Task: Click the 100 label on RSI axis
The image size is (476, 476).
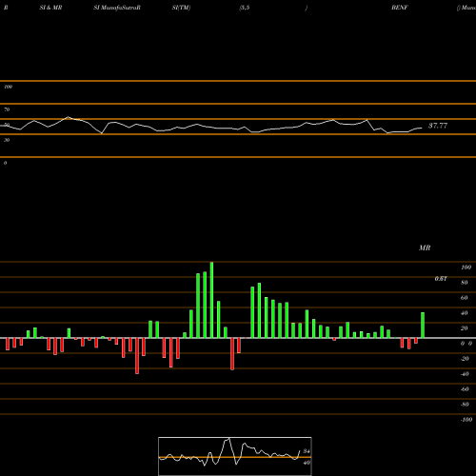Action: 8,87
